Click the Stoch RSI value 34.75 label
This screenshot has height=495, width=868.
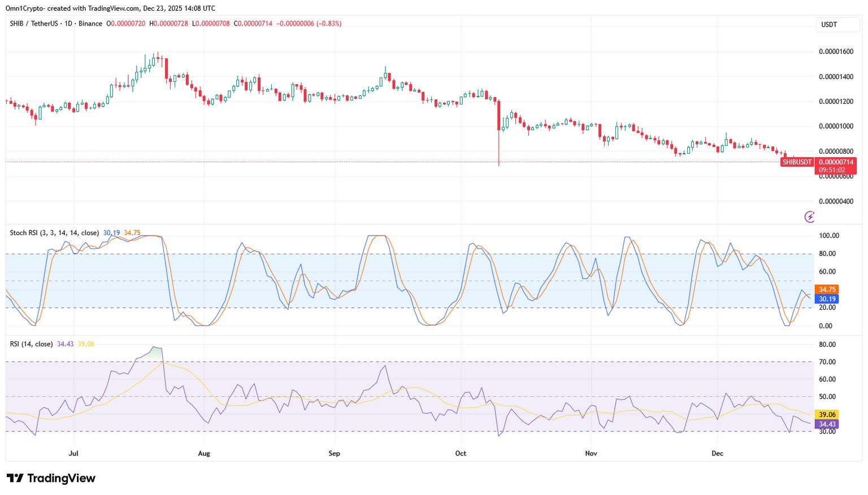pos(827,289)
